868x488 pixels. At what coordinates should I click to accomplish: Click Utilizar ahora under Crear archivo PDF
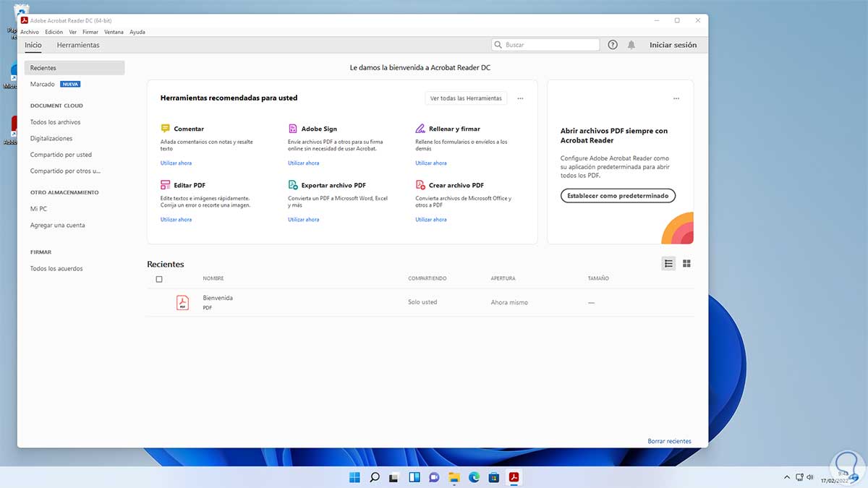click(431, 220)
